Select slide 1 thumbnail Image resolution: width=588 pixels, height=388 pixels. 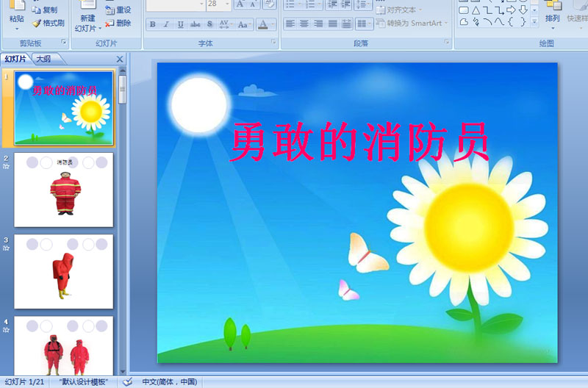[63, 108]
